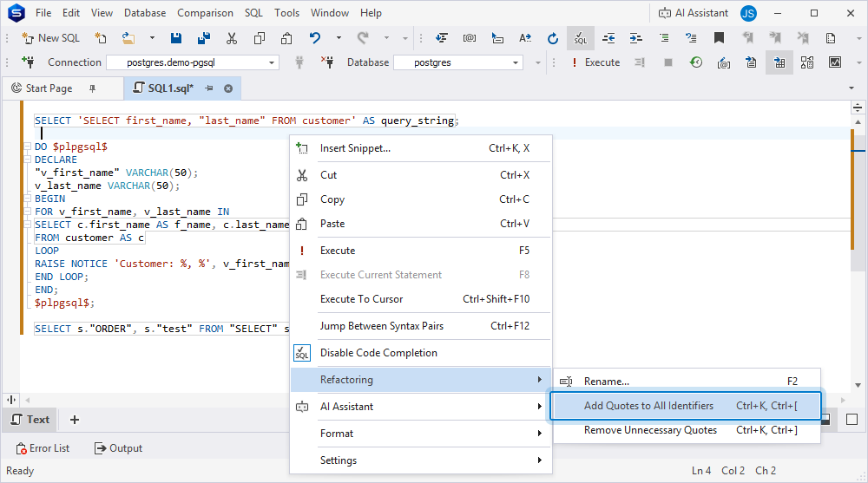Open the Tools menu

click(x=286, y=13)
